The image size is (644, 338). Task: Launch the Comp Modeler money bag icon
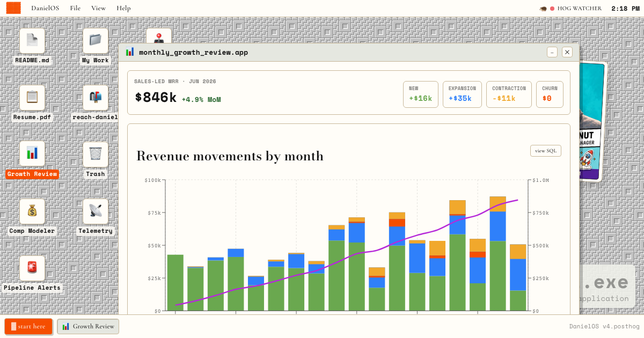point(32,211)
